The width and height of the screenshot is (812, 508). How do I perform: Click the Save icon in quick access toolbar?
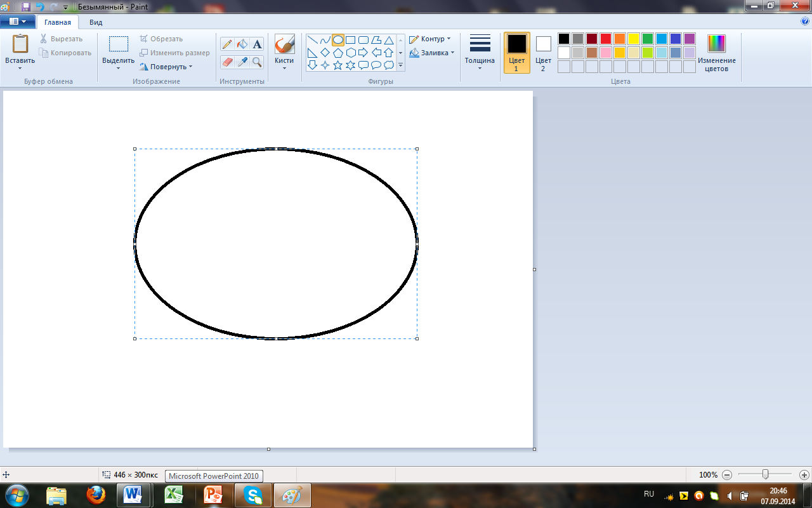(26, 6)
